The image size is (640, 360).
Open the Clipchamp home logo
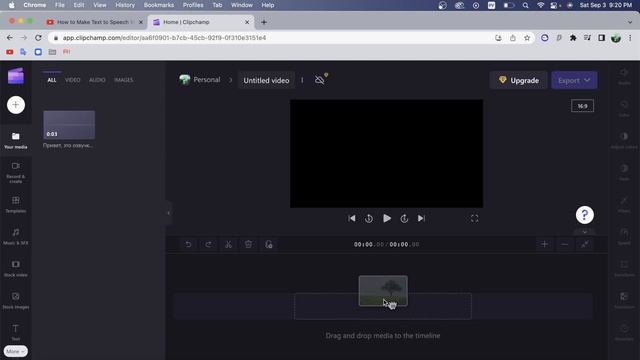[16, 76]
